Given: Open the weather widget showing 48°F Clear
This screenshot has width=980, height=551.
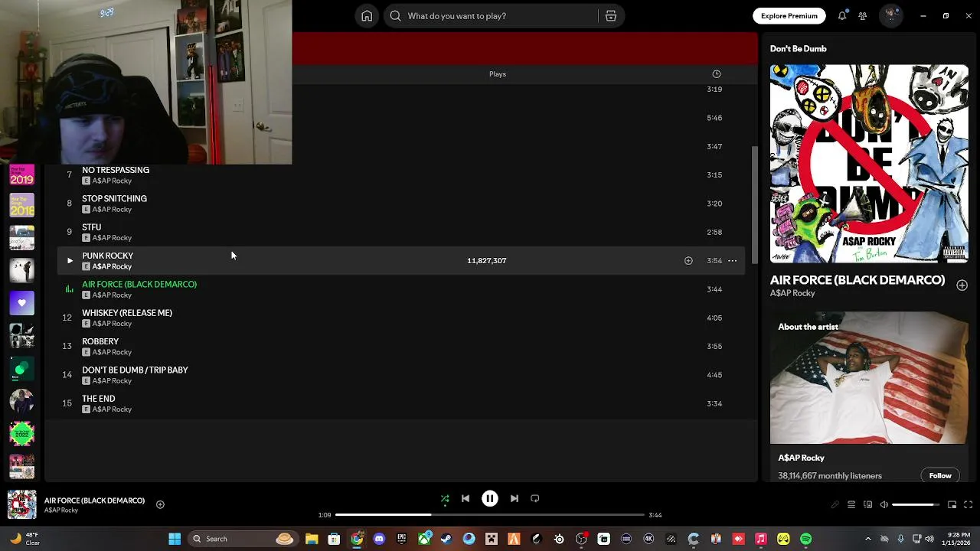Looking at the screenshot, I should 24,539.
